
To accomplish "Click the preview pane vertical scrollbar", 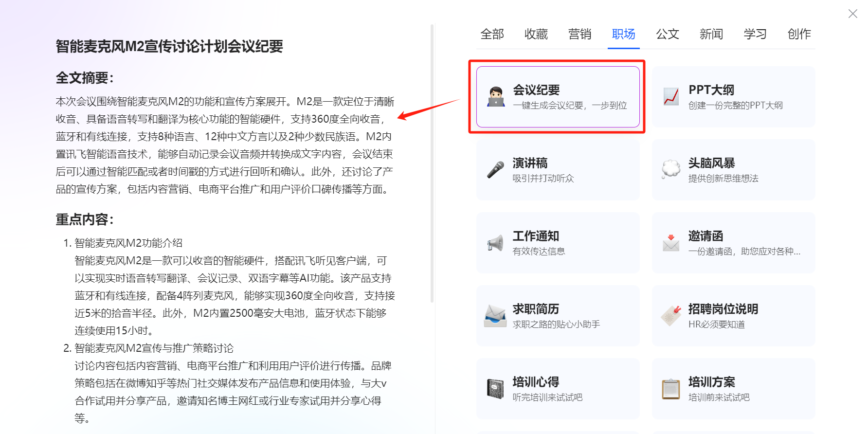I will 432,164.
